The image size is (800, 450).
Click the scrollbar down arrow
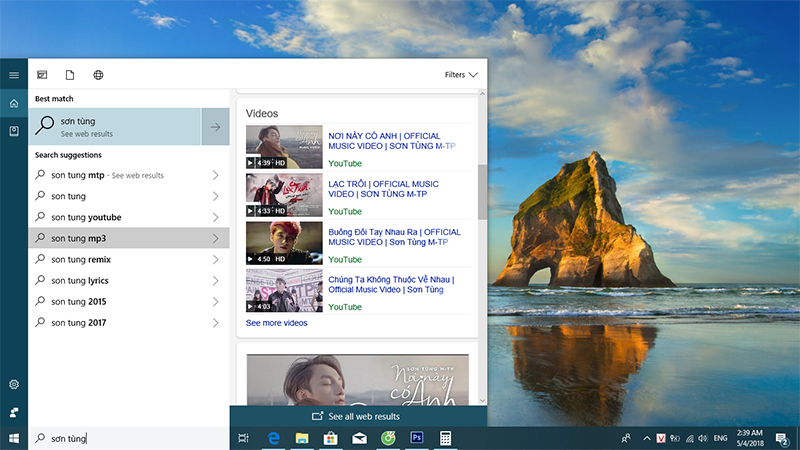[482, 401]
